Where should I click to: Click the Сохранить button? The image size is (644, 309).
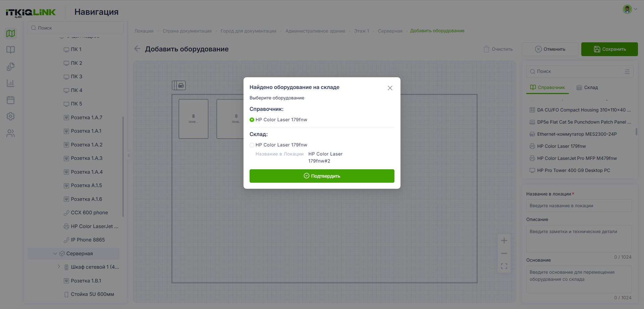609,49
